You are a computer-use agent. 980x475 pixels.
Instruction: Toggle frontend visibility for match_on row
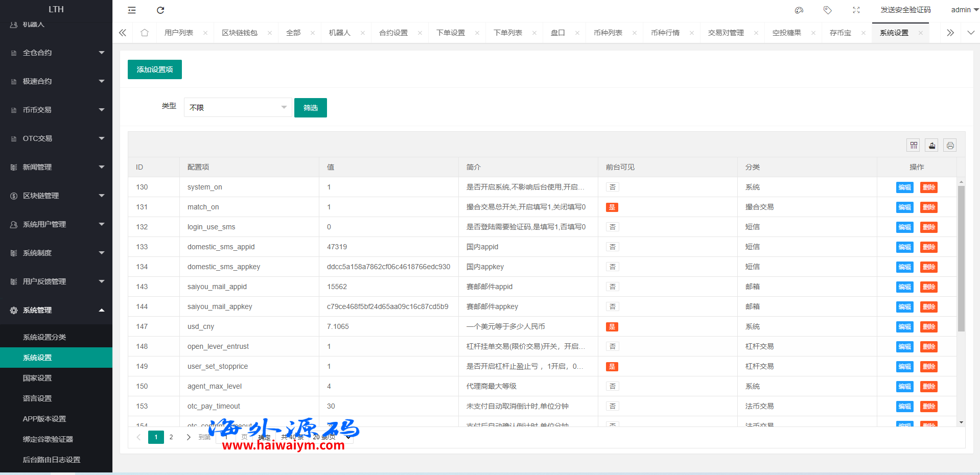(612, 207)
